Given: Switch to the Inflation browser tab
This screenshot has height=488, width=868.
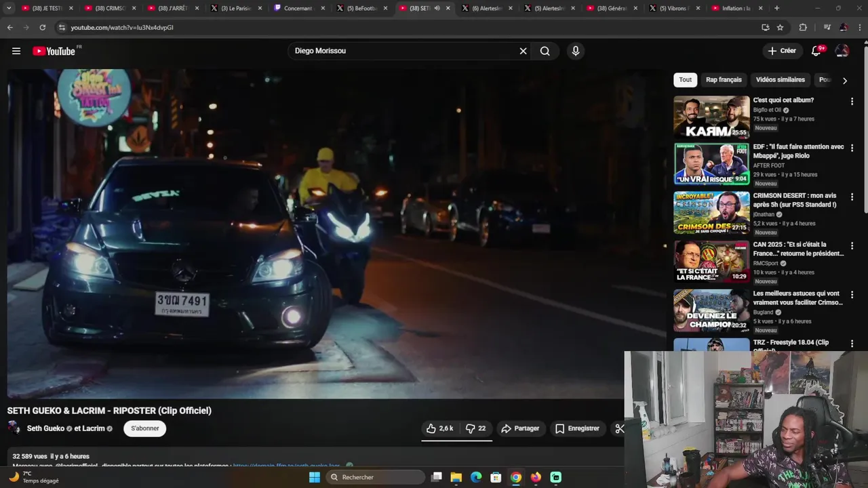Looking at the screenshot, I should 736,8.
